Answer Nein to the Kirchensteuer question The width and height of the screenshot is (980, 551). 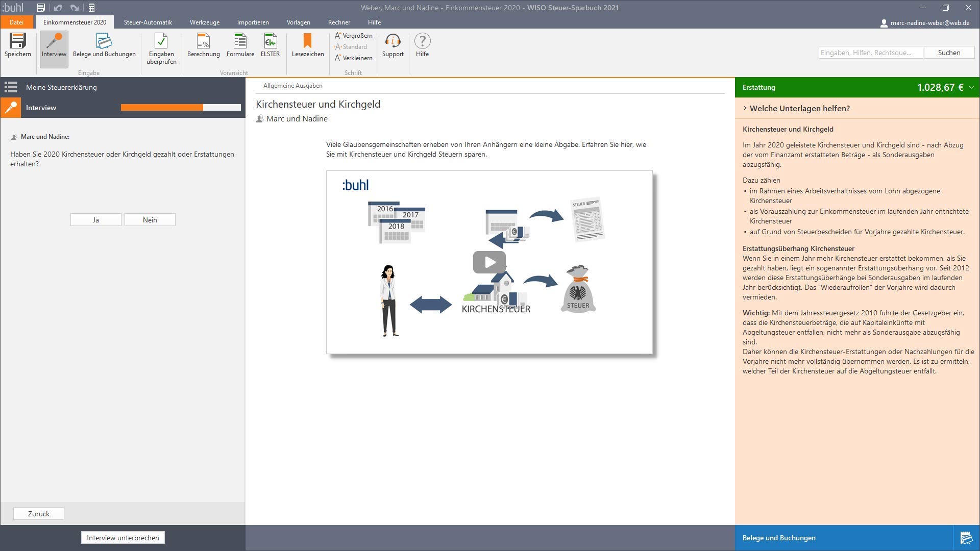tap(150, 220)
